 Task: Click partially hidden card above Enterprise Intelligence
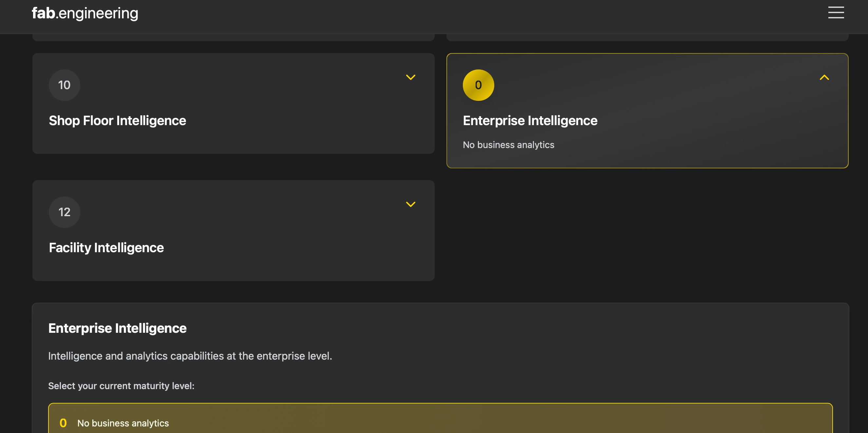coord(647,37)
